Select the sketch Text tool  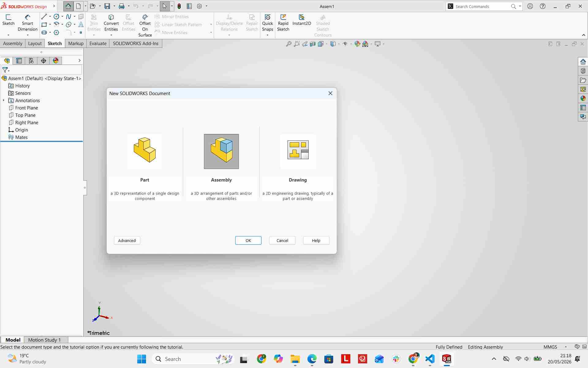[x=81, y=25]
